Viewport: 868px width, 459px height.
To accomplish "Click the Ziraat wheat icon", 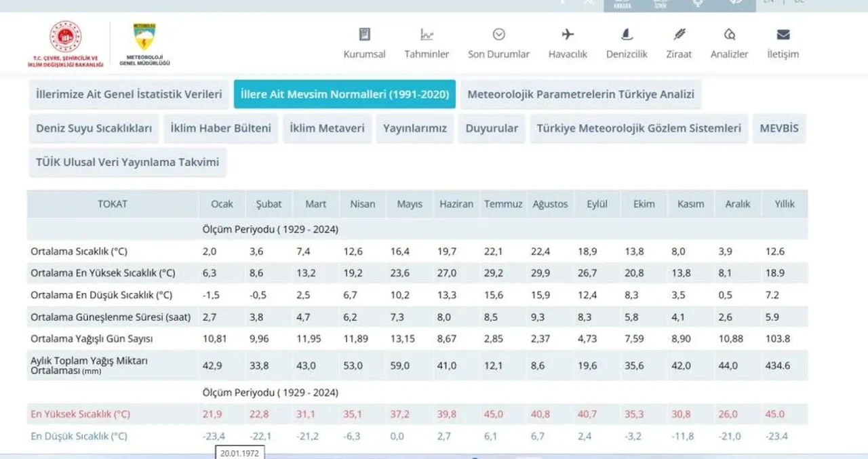I will 678,33.
